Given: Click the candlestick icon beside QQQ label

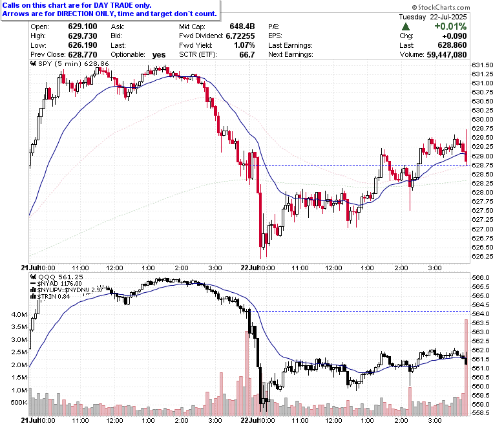Looking at the screenshot, I should (x=34, y=277).
